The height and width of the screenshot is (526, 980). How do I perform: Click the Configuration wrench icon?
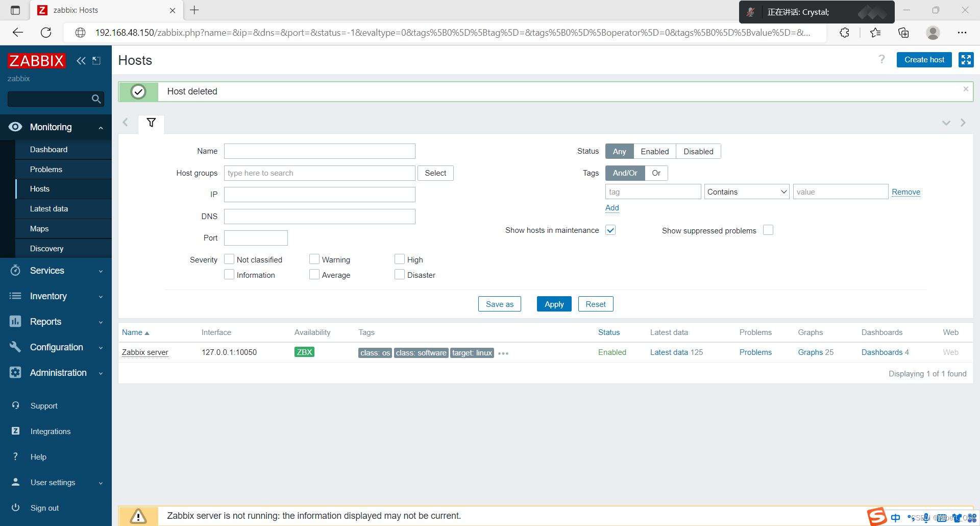pyautogui.click(x=15, y=347)
